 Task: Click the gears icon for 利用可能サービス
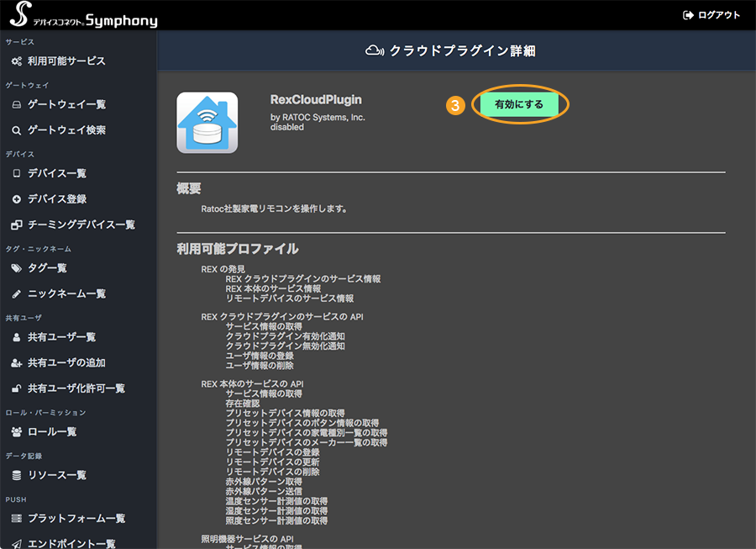[17, 61]
